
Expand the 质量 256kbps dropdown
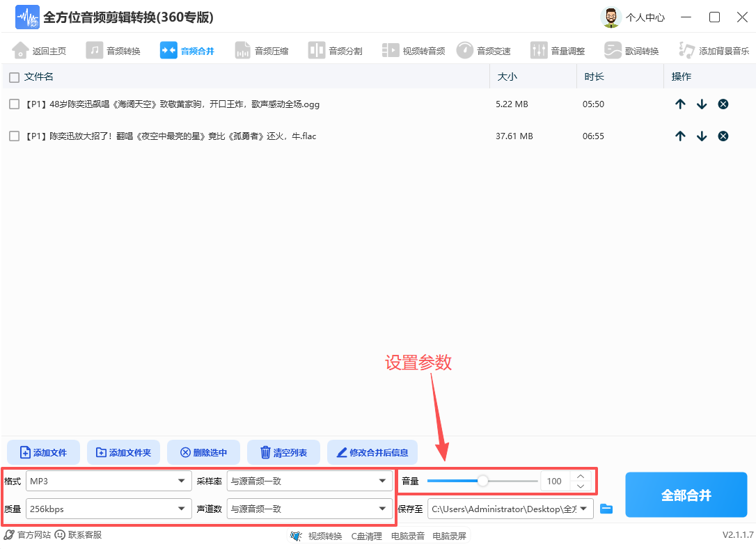pyautogui.click(x=108, y=509)
